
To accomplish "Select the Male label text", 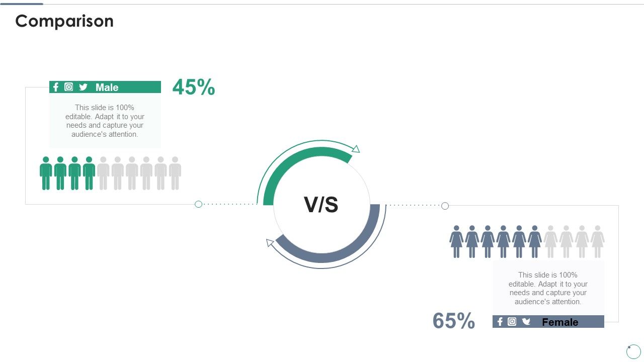I will pyautogui.click(x=107, y=87).
